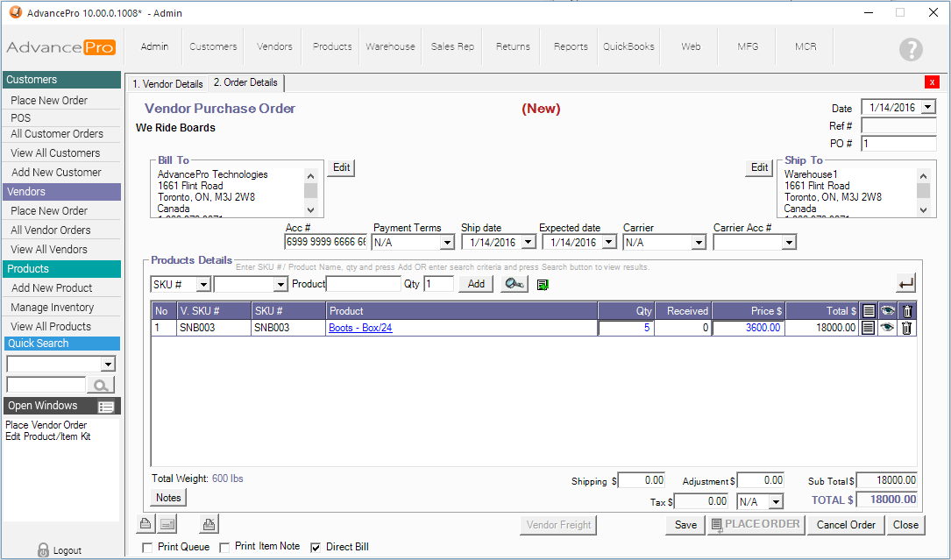Click the green list icon beside search

(x=543, y=285)
